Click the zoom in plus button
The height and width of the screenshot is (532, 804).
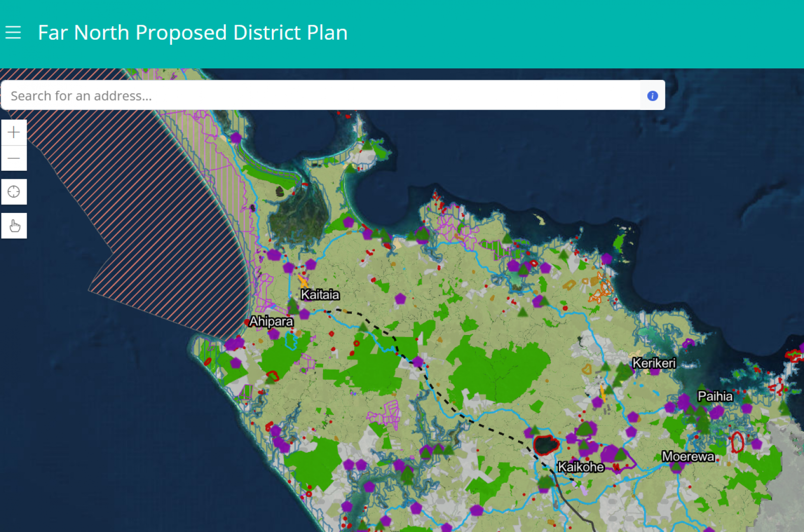tap(14, 133)
